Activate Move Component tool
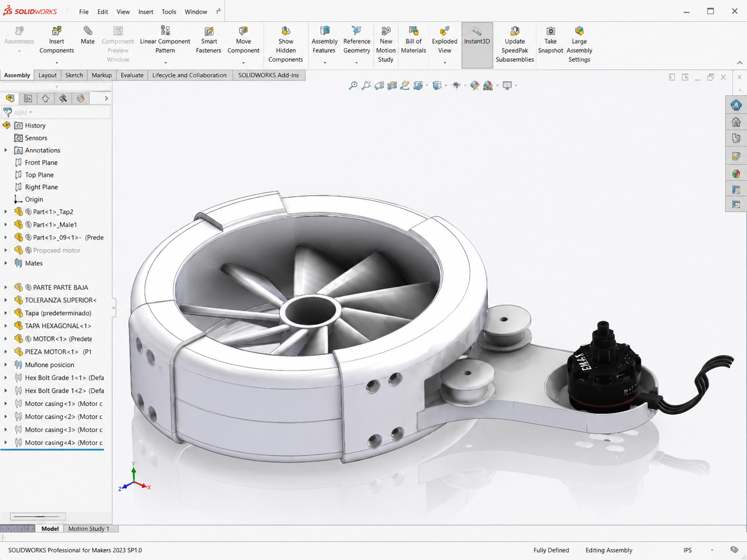Image resolution: width=747 pixels, height=560 pixels. pos(243,40)
